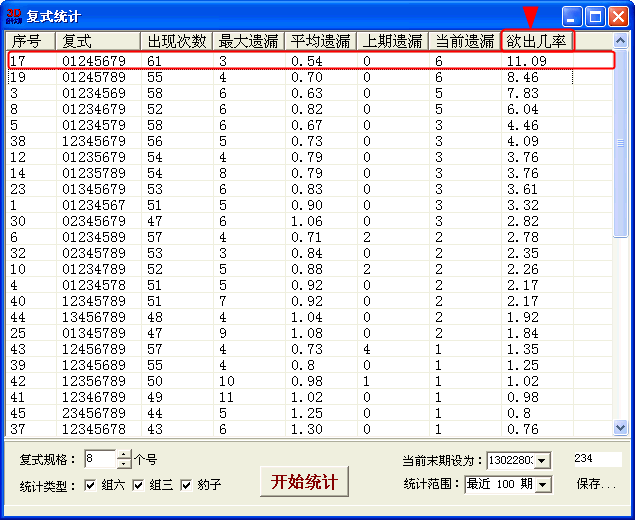
Task: Expand the 统计范围 dropdown
Action: (542, 485)
